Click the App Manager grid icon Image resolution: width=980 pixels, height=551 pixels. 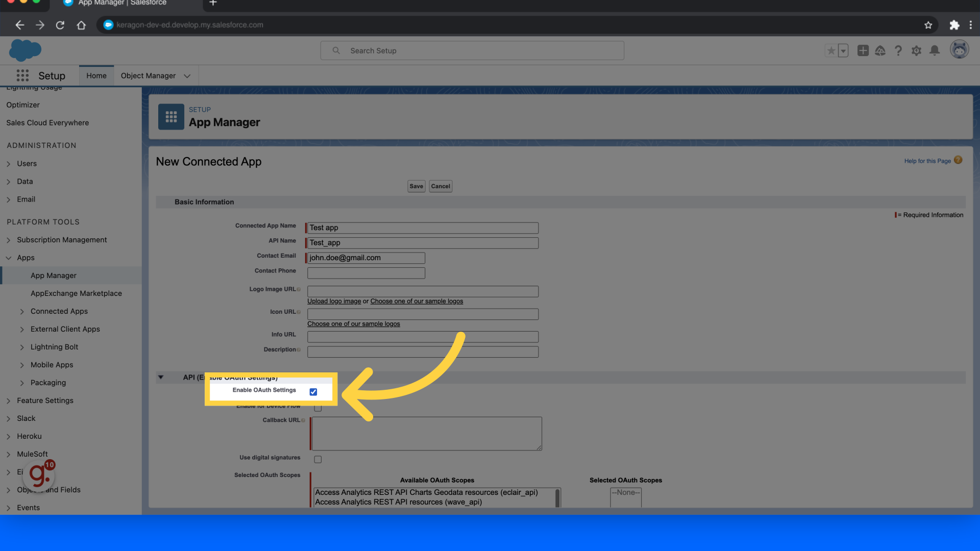(x=171, y=117)
